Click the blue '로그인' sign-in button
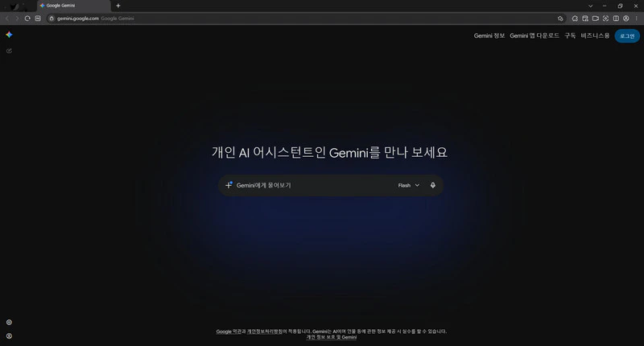This screenshot has height=346, width=644. tap(627, 36)
